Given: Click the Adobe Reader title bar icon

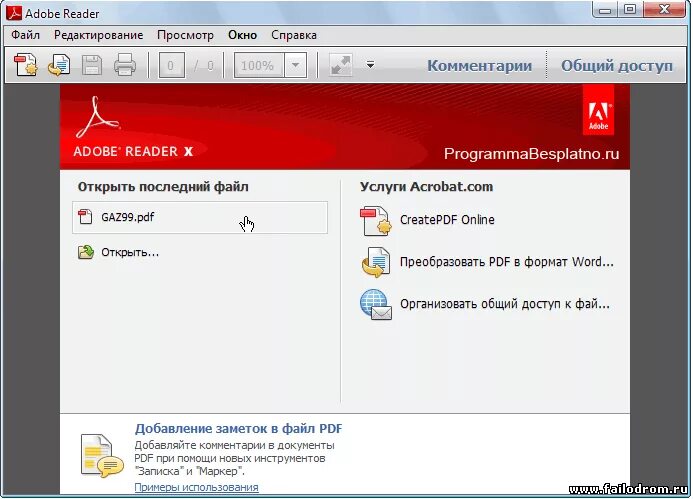Looking at the screenshot, I should pyautogui.click(x=14, y=13).
